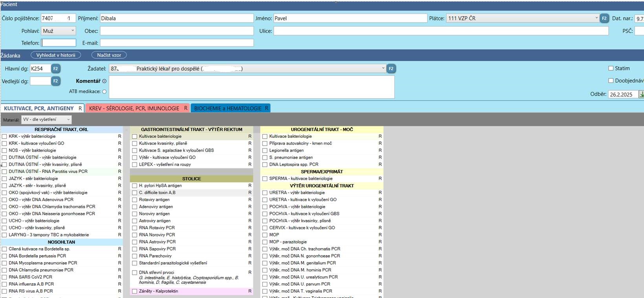The width and height of the screenshot is (644, 298).
Task: Click the F2 button next to Žadatel
Action: click(x=391, y=69)
